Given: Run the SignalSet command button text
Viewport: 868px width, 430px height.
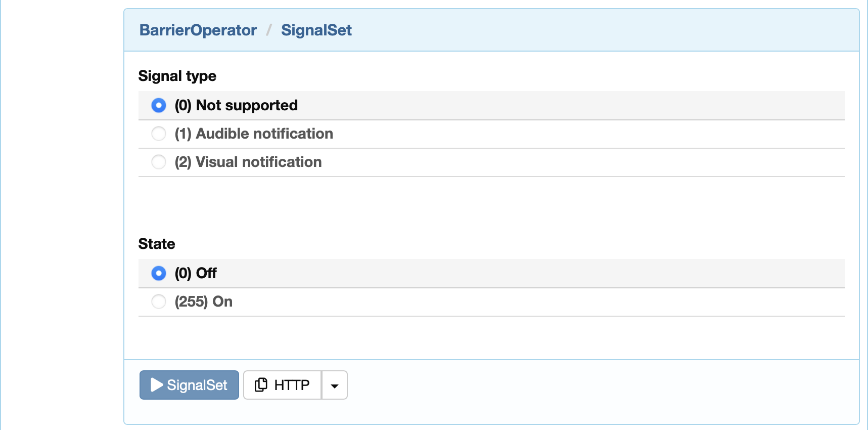Looking at the screenshot, I should [x=197, y=385].
